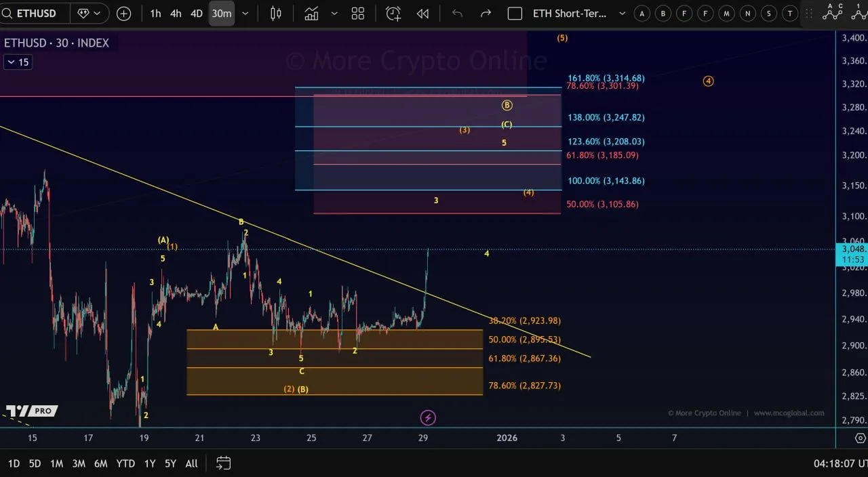Undo the last chart action

(456, 13)
